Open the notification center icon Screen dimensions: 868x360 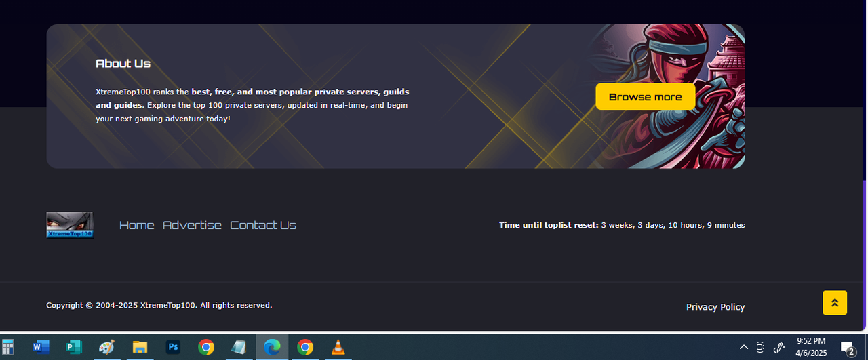tap(848, 348)
